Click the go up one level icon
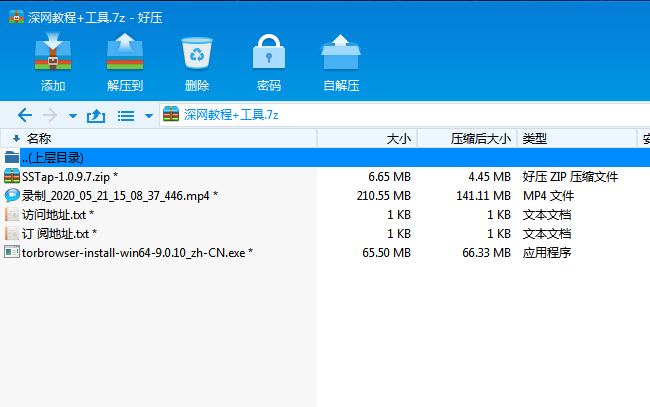The image size is (650, 407). (96, 116)
